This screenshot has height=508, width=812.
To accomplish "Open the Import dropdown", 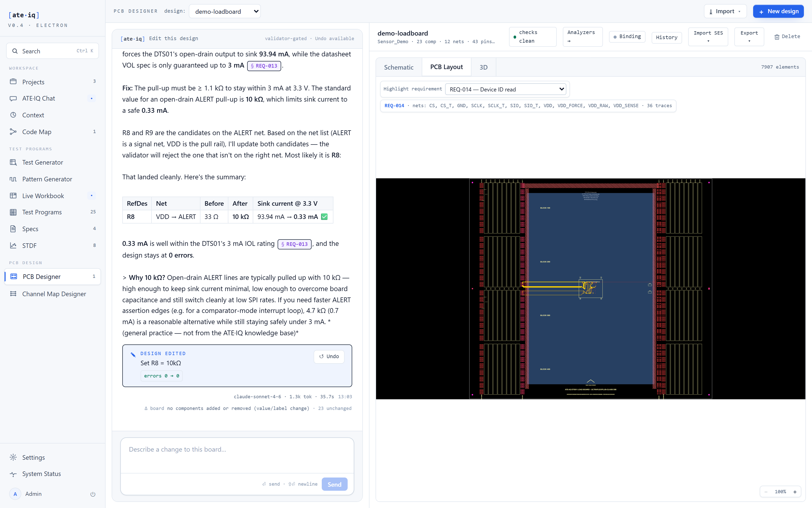I will pyautogui.click(x=725, y=11).
